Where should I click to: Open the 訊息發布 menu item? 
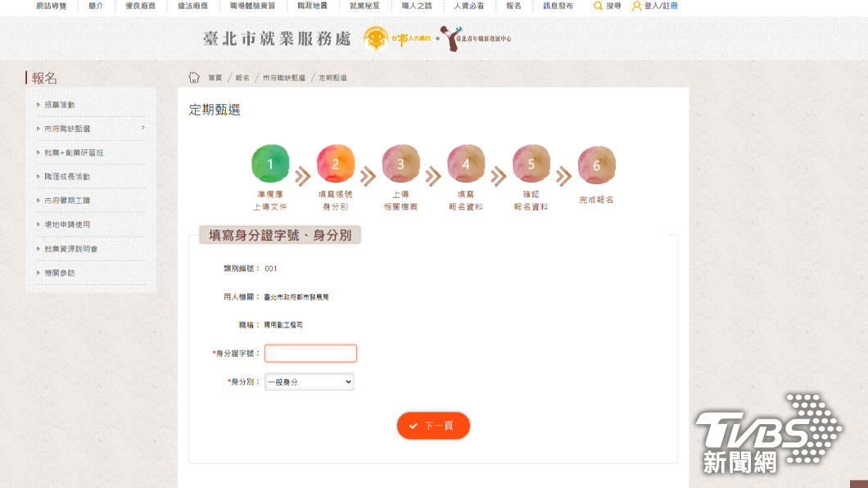point(558,6)
